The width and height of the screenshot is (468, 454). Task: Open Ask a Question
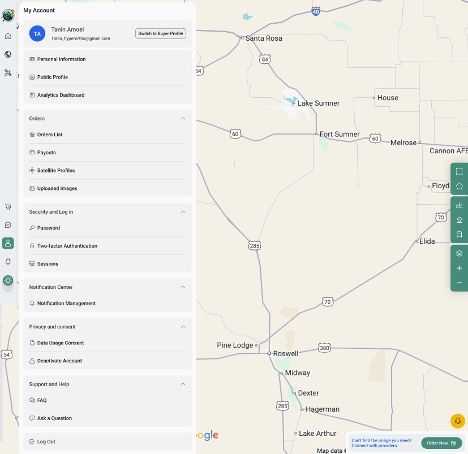tap(107, 418)
